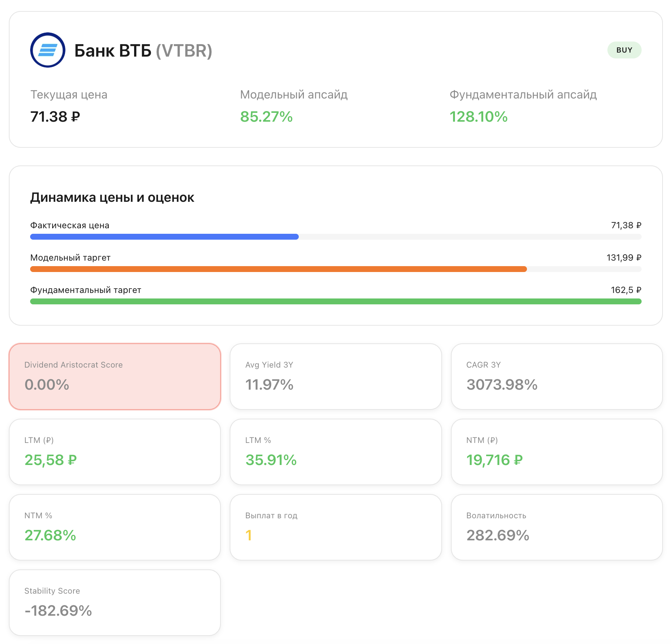Select the highlighted Dividend Aristocrat Score card

click(115, 376)
